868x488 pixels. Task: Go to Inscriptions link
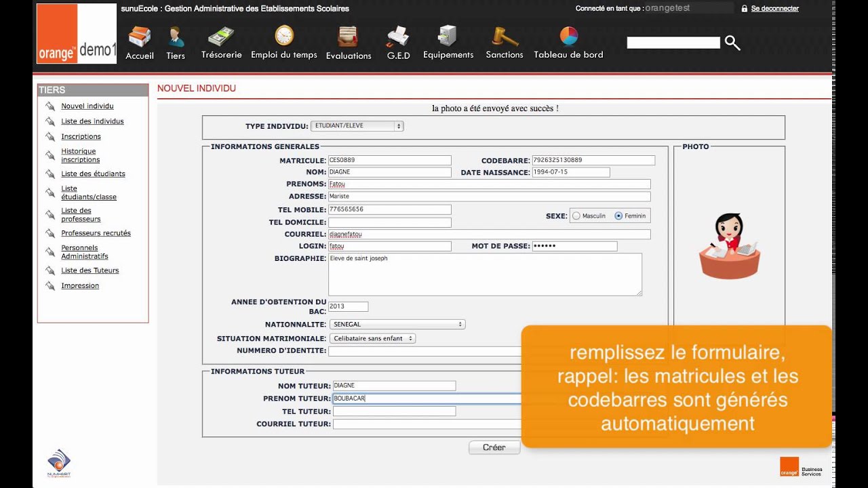tap(81, 137)
